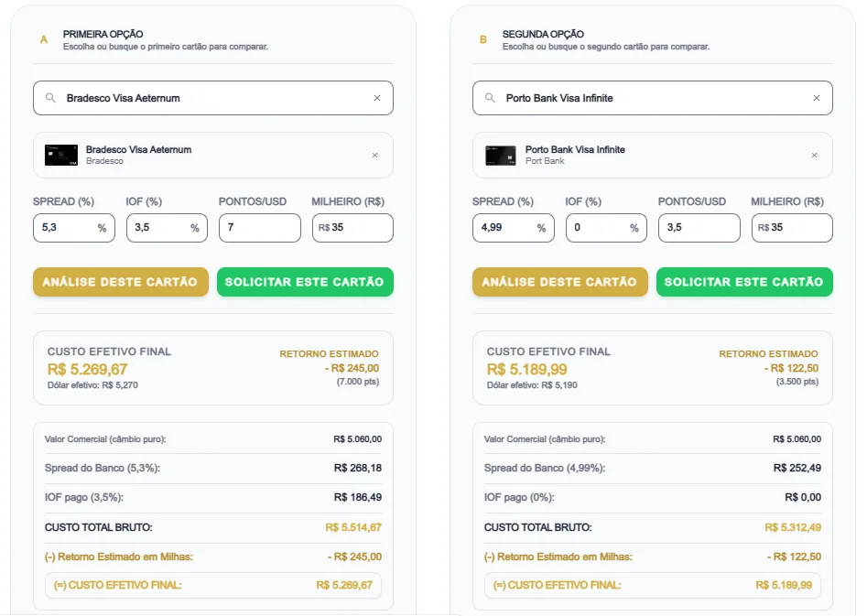867x616 pixels.
Task: Focus the first card search field
Action: pyautogui.click(x=213, y=98)
